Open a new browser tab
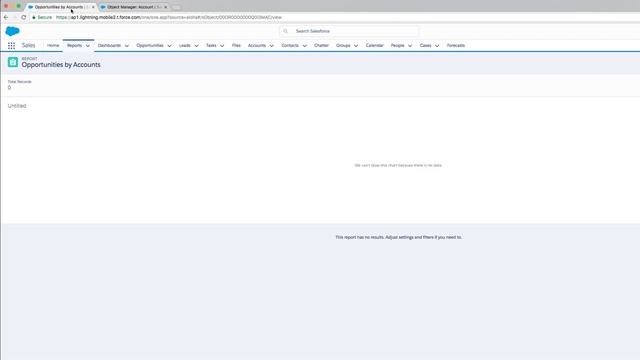 [176, 7]
